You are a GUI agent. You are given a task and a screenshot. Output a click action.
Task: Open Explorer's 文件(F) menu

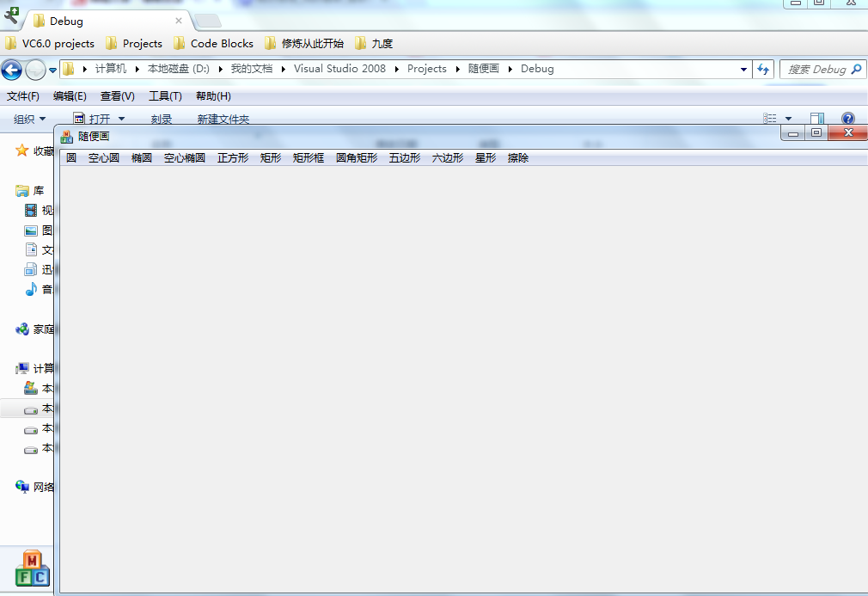click(x=22, y=96)
